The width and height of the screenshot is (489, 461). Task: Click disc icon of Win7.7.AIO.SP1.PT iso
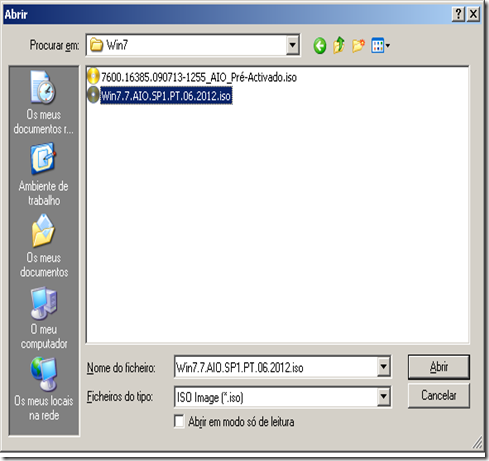(x=93, y=95)
